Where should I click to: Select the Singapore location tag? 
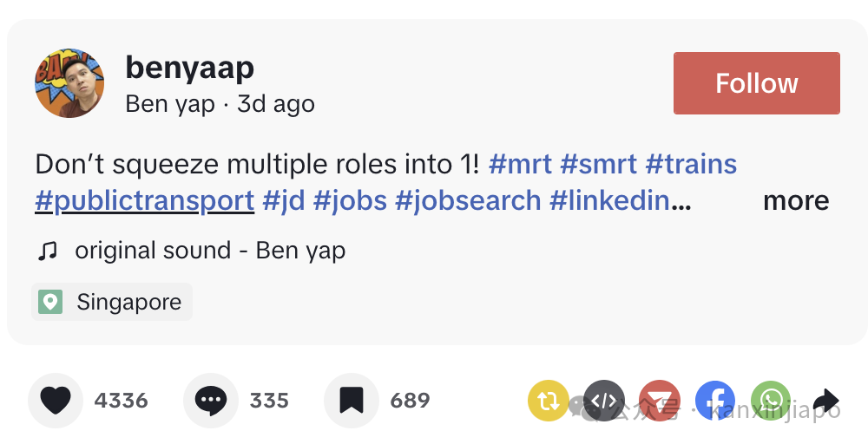coord(112,302)
